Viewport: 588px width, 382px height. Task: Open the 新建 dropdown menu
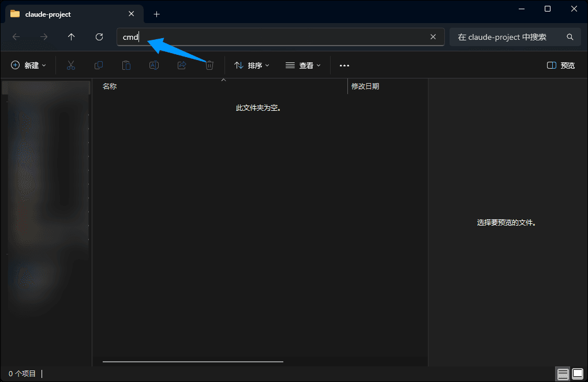pyautogui.click(x=28, y=65)
